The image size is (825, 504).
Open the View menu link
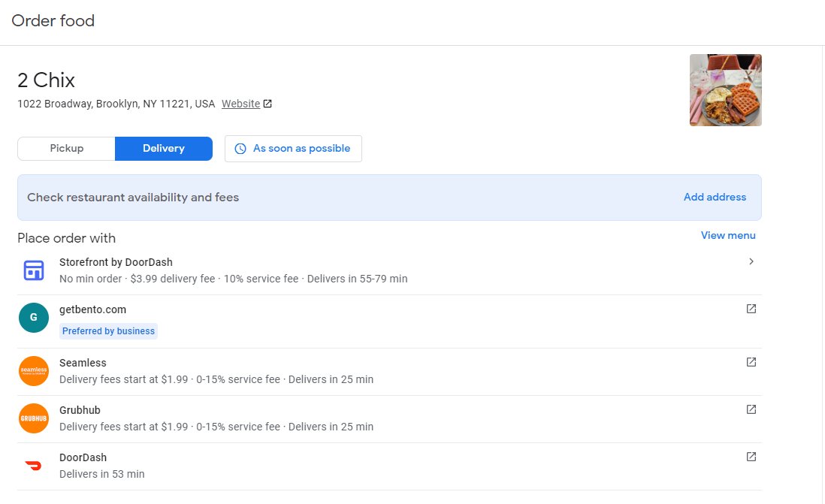[x=728, y=235]
